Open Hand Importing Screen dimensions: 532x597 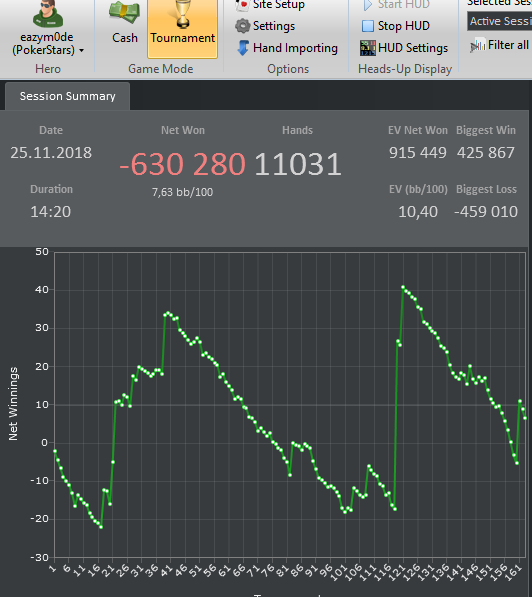[x=287, y=48]
